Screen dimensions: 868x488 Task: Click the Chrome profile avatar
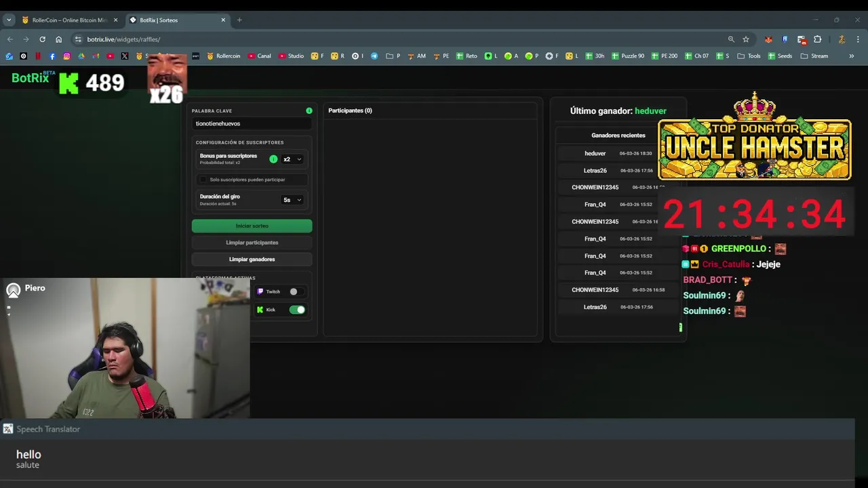842,39
